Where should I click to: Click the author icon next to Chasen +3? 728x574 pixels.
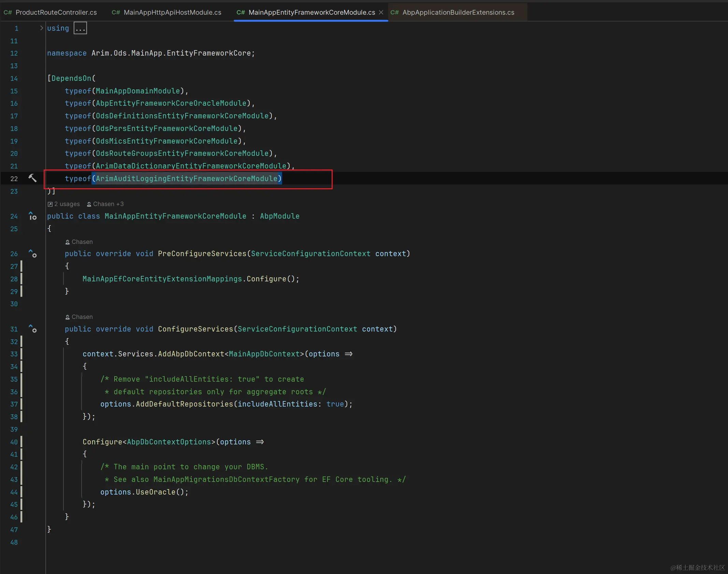[89, 204]
